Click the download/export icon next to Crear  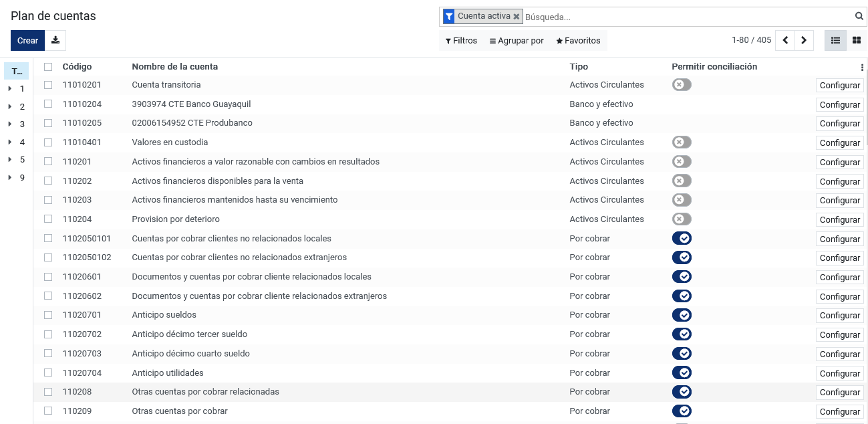coord(55,40)
